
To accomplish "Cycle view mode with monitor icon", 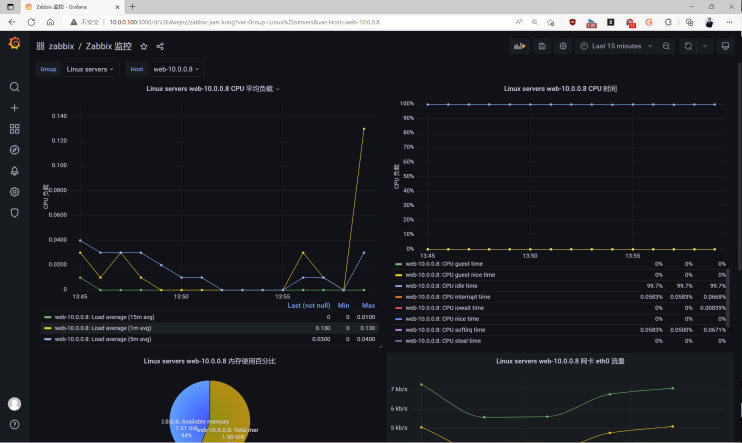I will click(725, 46).
